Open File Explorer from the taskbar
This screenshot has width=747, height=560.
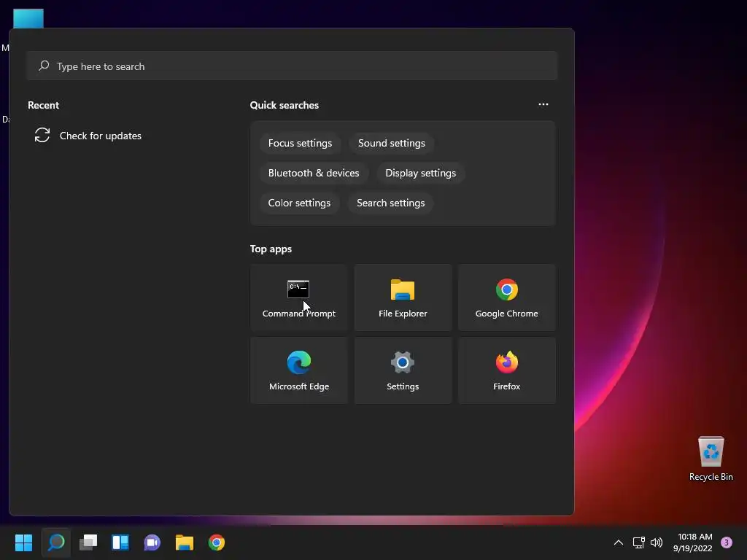tap(185, 542)
